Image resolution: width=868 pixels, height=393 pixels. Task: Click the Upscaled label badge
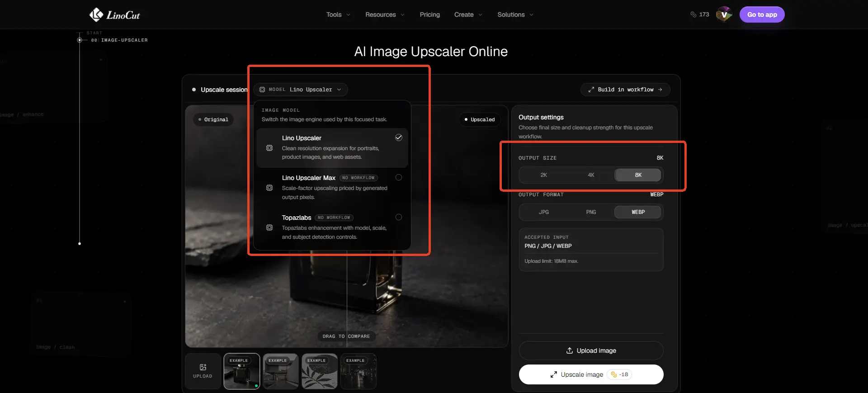[480, 119]
